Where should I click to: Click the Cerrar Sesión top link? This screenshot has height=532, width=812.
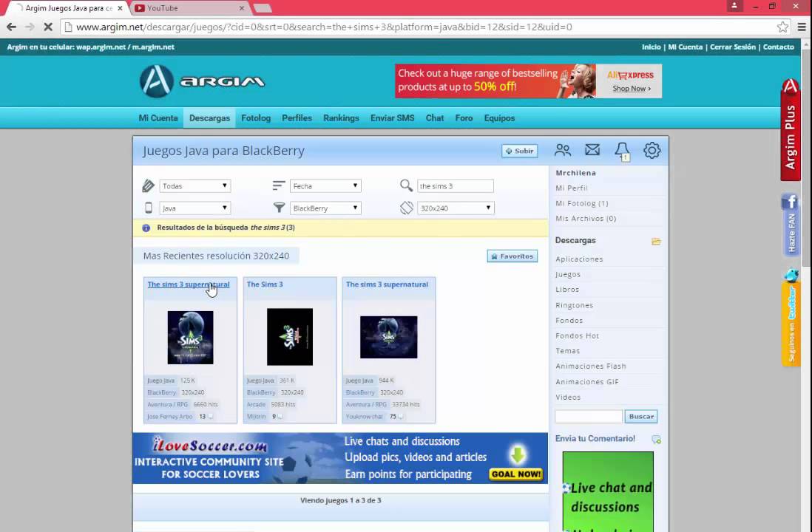tap(732, 47)
